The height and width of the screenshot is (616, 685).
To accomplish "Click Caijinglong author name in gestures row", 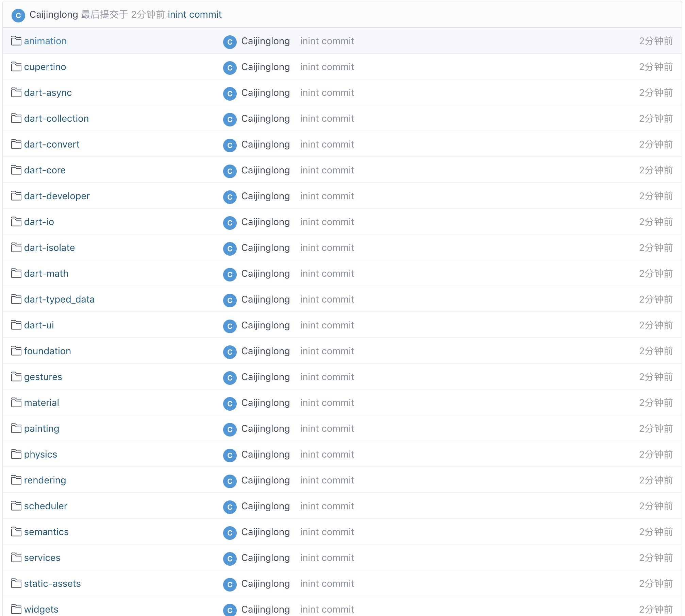I will [x=265, y=377].
